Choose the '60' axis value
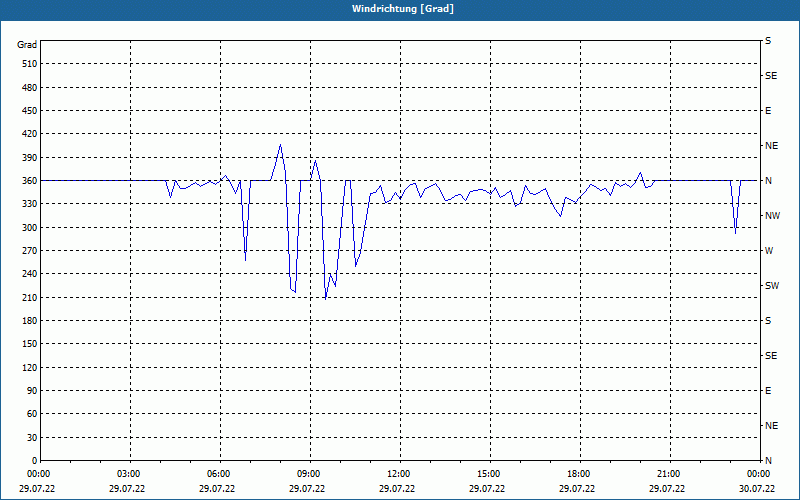Image resolution: width=800 pixels, height=500 pixels. 33,414
